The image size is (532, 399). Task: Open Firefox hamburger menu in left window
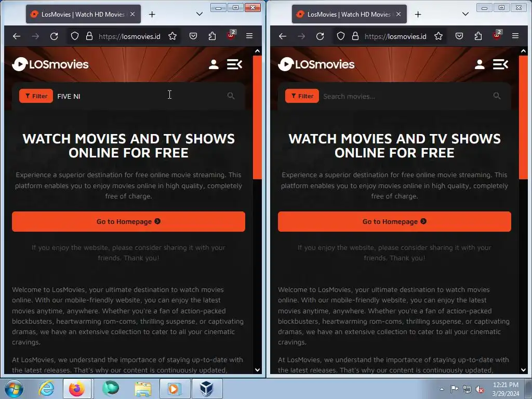click(x=249, y=36)
